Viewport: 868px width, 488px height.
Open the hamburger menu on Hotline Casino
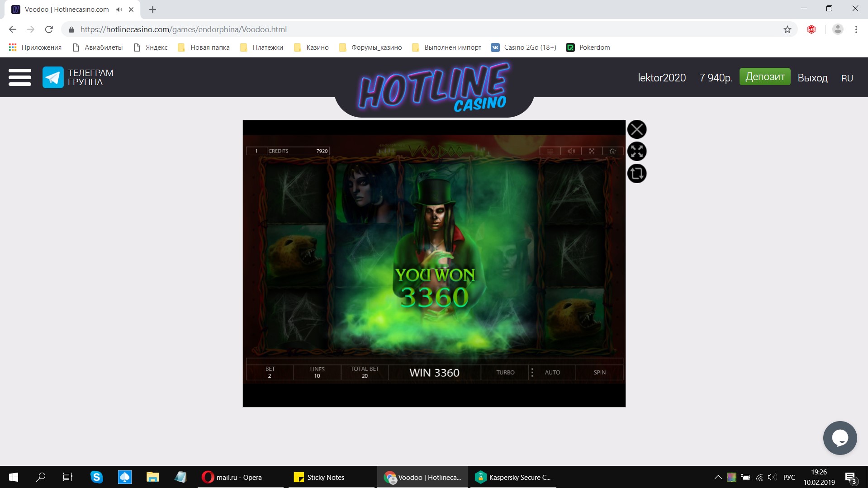[20, 77]
